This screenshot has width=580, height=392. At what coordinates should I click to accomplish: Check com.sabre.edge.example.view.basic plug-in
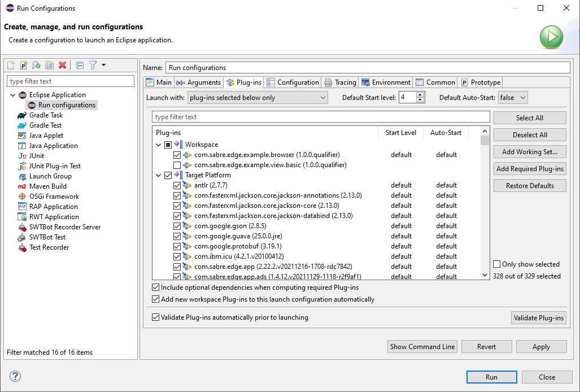point(177,165)
